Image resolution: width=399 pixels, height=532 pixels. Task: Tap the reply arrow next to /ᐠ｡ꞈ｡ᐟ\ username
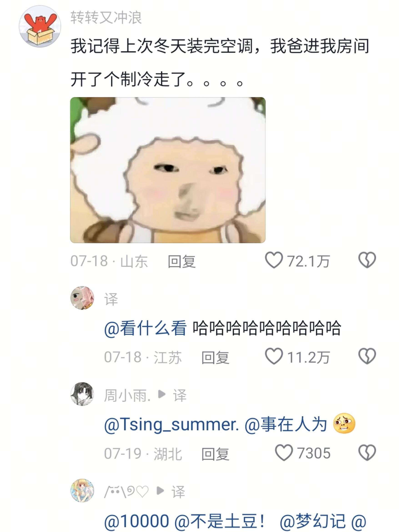point(160,490)
